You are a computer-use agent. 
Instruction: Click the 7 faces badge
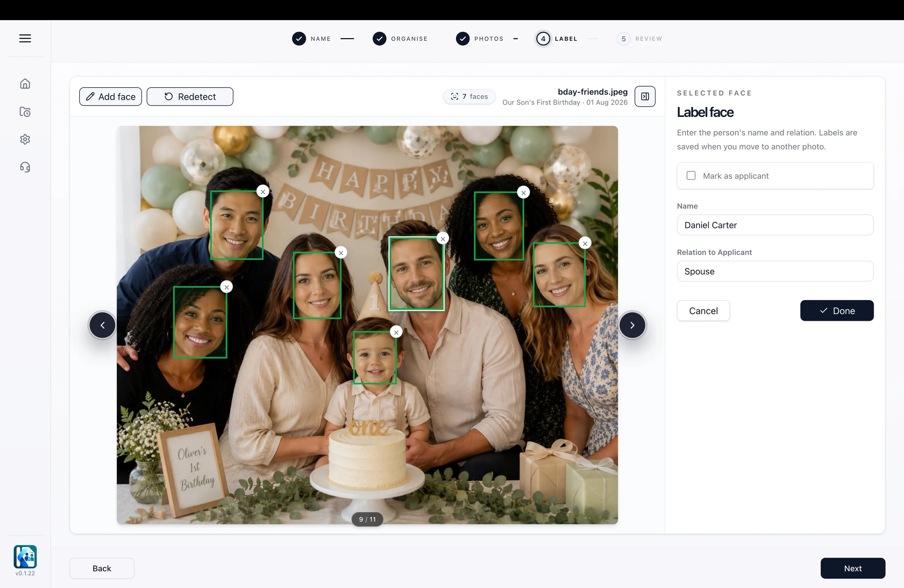[469, 96]
